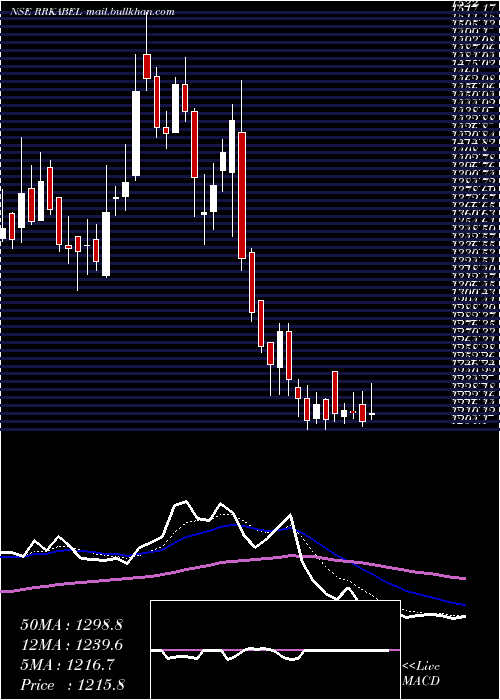Select the 50MA : 1298.8 reading
This screenshot has width=500, height=700.
[x=71, y=625]
